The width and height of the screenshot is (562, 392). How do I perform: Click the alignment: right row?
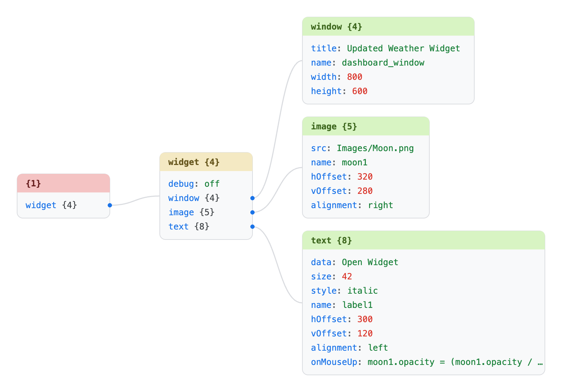point(366,205)
